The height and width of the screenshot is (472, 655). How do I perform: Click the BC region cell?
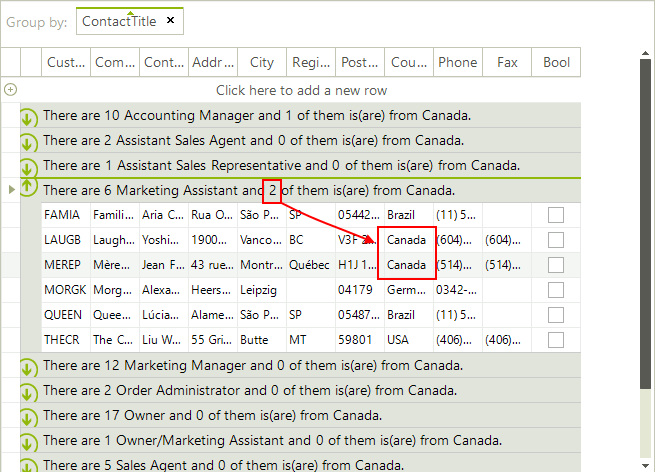(311, 240)
